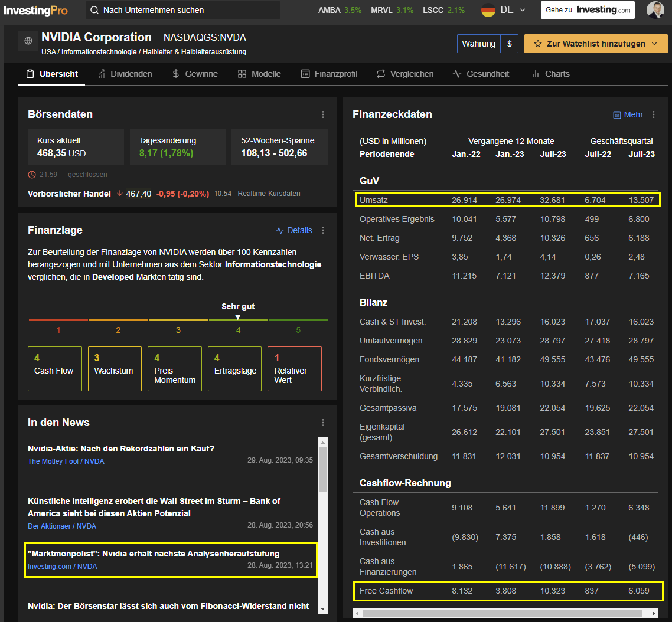The height and width of the screenshot is (622, 672).
Task: Click the pulse icon next to Details
Action: pyautogui.click(x=280, y=231)
